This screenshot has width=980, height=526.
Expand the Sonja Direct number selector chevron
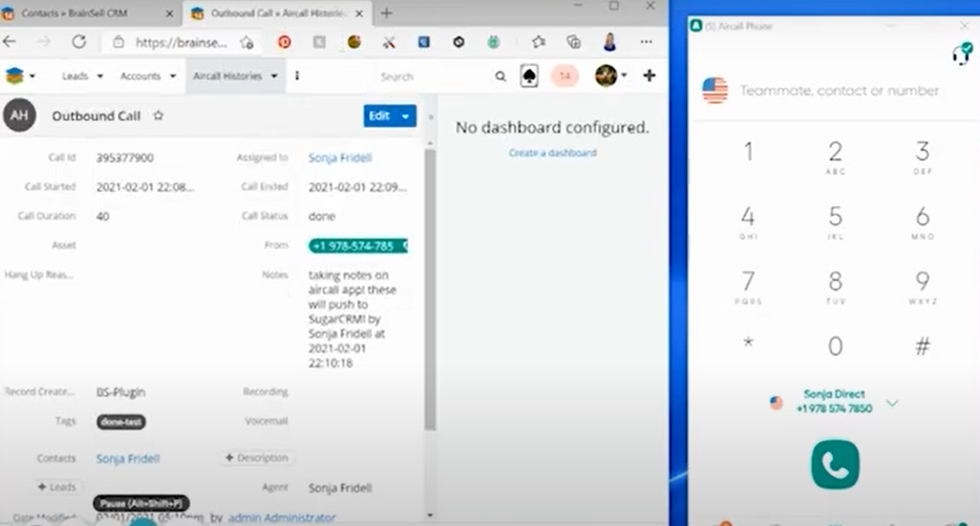tap(892, 403)
